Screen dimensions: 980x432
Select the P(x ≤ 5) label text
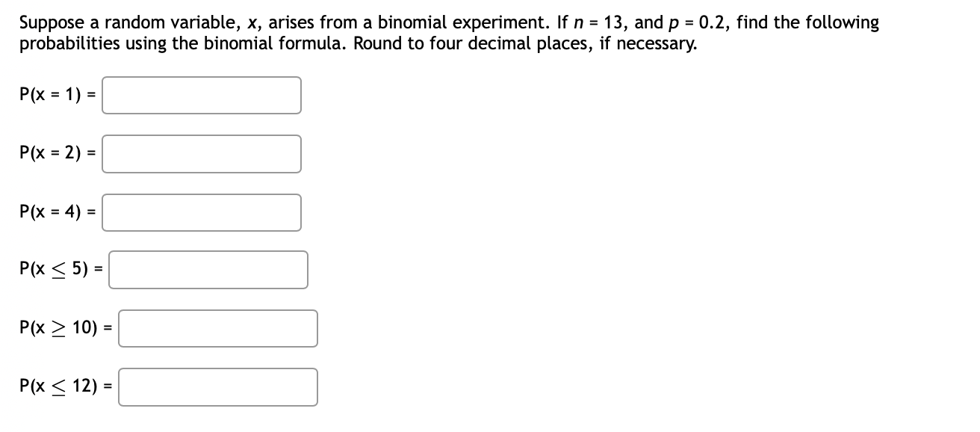[x=52, y=268]
